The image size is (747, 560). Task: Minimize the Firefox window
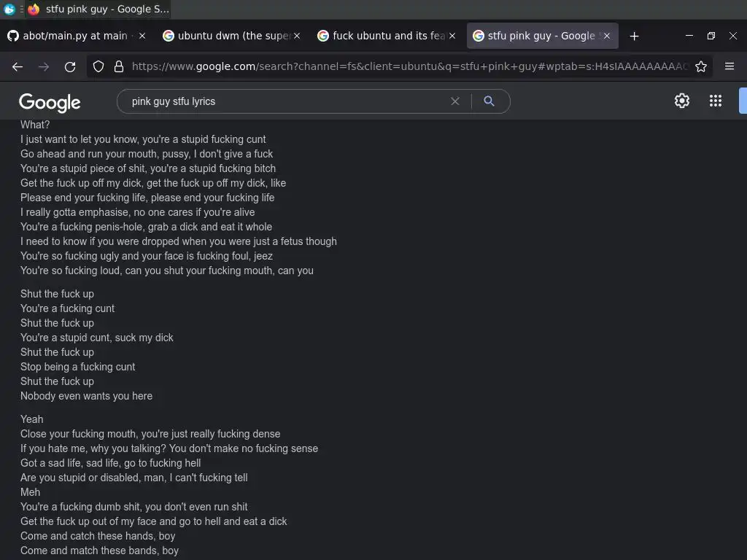pyautogui.click(x=689, y=36)
